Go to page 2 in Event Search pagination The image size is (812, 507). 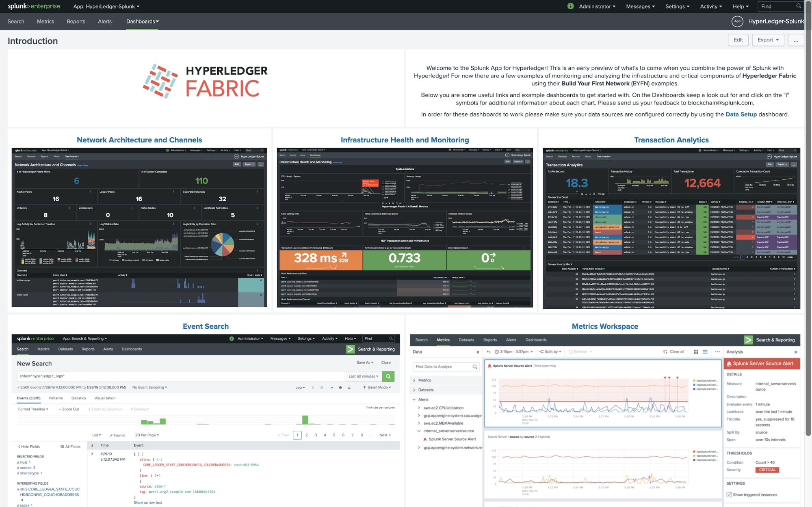(307, 435)
